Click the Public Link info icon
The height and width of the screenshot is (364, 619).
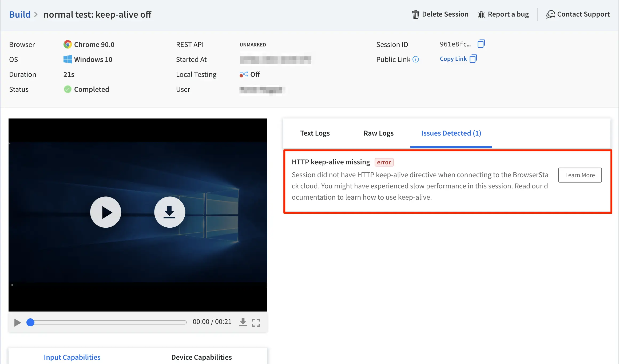pos(416,59)
